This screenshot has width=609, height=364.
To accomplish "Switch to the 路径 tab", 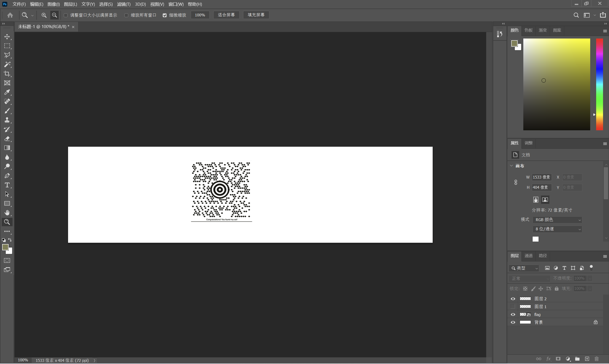I will (x=543, y=256).
